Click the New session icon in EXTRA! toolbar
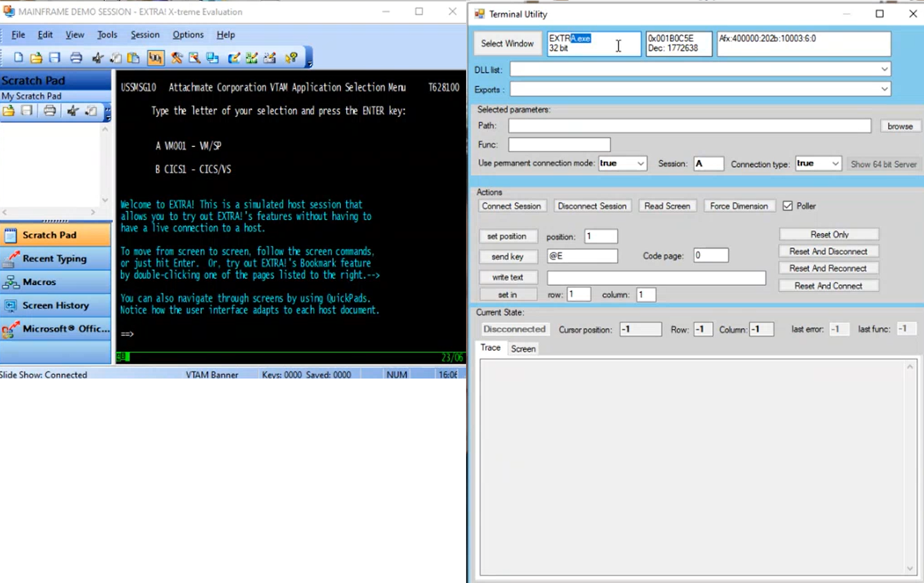The width and height of the screenshot is (924, 583). 18,57
